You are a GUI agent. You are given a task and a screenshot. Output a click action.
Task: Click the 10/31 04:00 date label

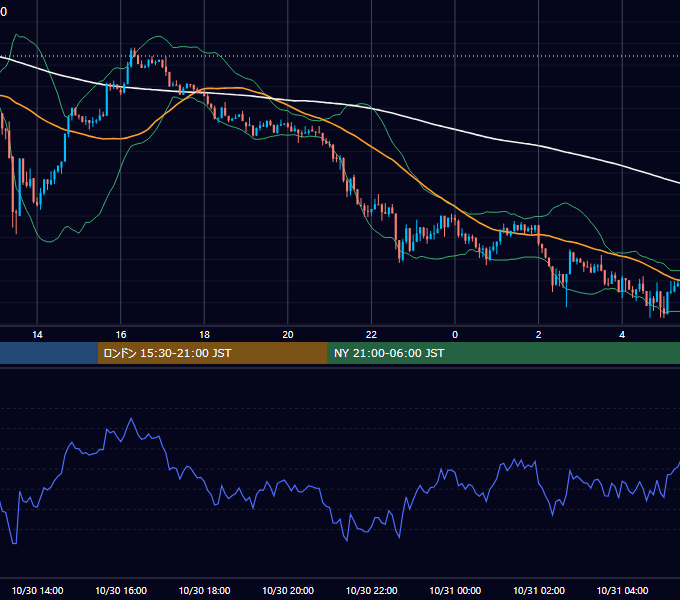622,590
